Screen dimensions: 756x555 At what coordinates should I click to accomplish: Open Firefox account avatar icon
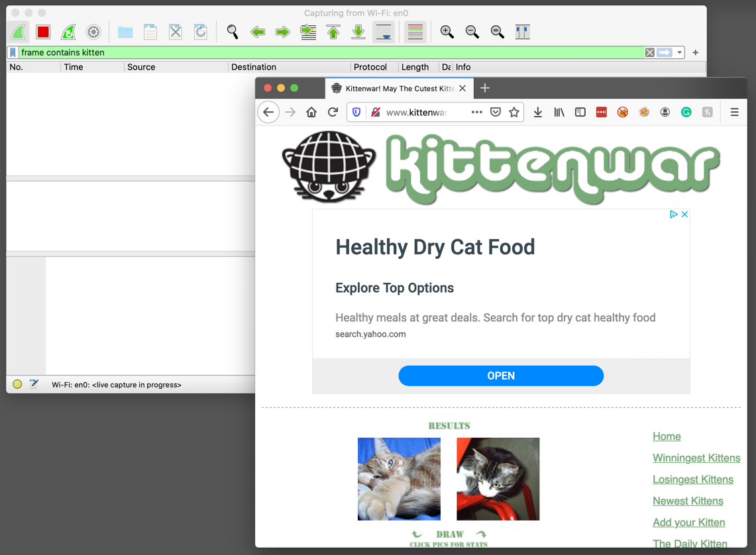point(665,112)
